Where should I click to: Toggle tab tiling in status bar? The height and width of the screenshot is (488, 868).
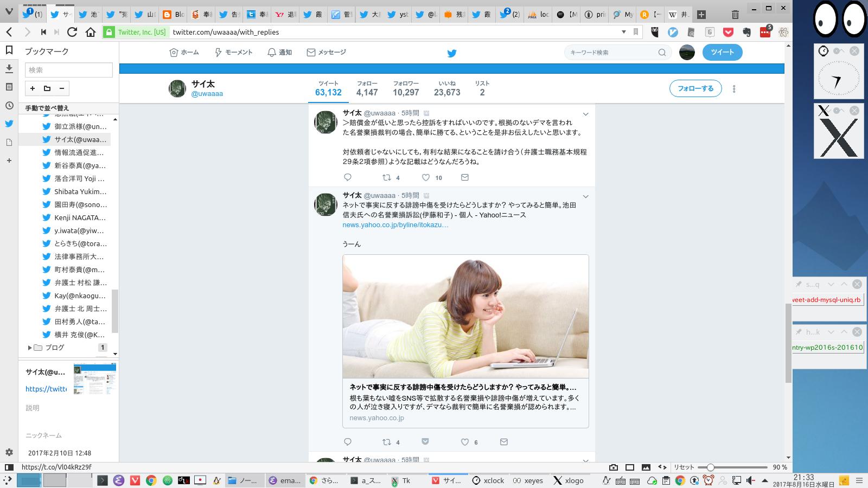(x=630, y=467)
